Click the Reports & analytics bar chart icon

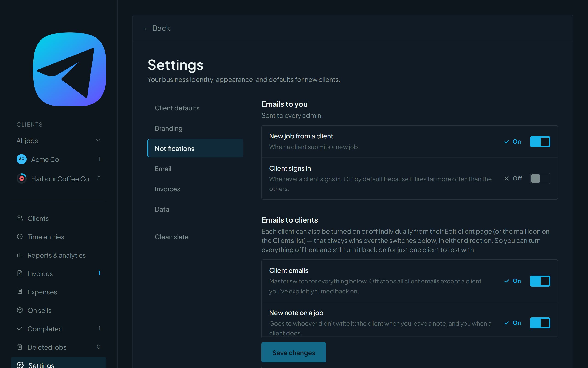(x=20, y=255)
